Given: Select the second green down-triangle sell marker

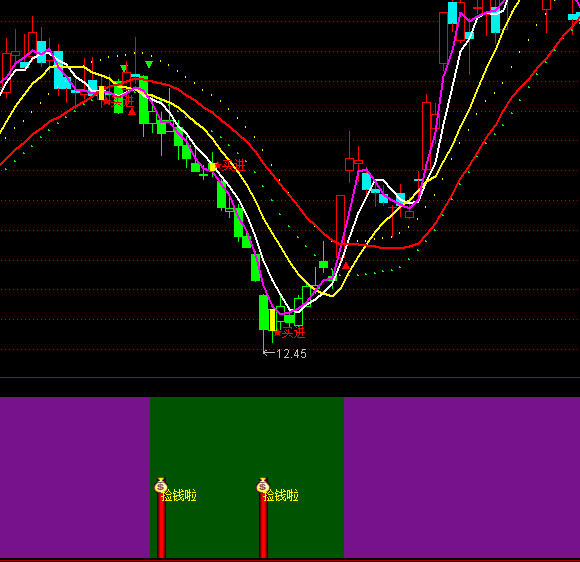Looking at the screenshot, I should click(x=149, y=65).
